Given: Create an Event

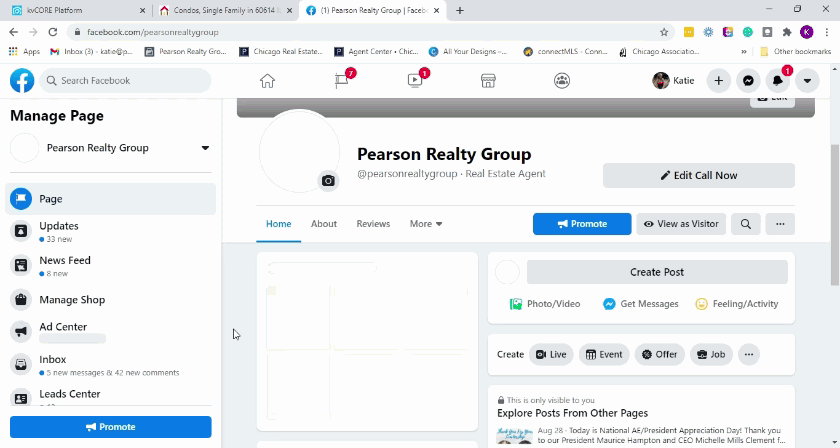Looking at the screenshot, I should coord(604,354).
